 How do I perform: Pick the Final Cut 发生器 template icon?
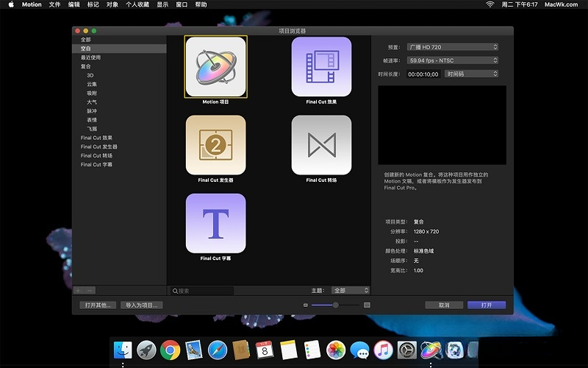[x=215, y=145]
